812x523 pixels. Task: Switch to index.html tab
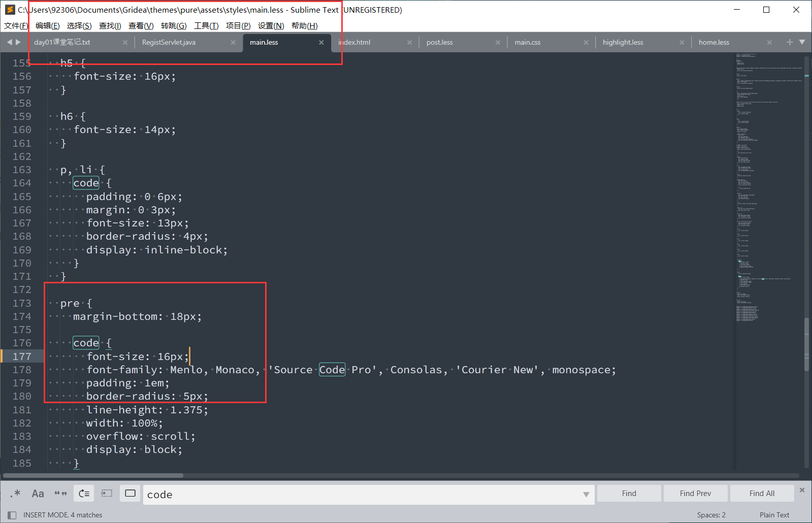(354, 42)
